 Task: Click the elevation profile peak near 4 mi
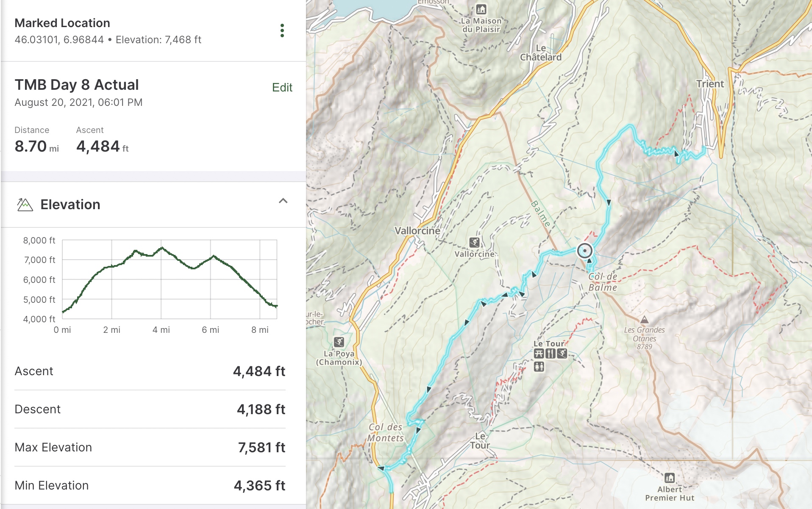point(161,248)
